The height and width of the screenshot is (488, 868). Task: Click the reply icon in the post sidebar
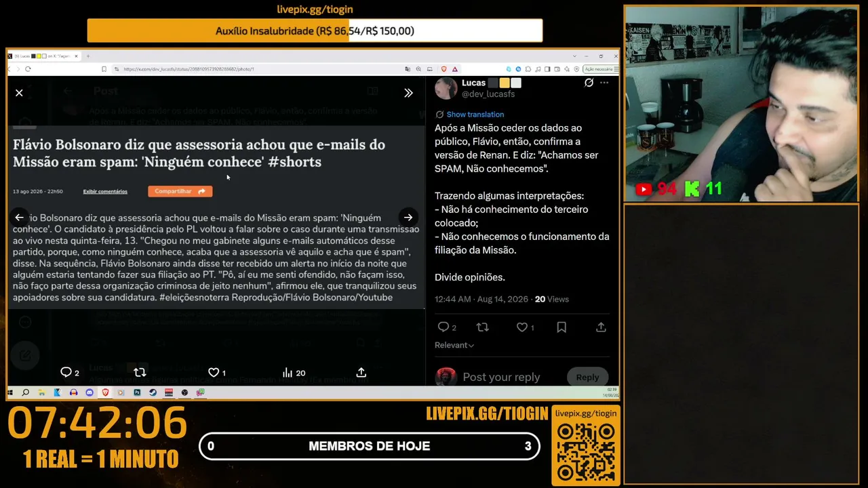click(x=443, y=327)
